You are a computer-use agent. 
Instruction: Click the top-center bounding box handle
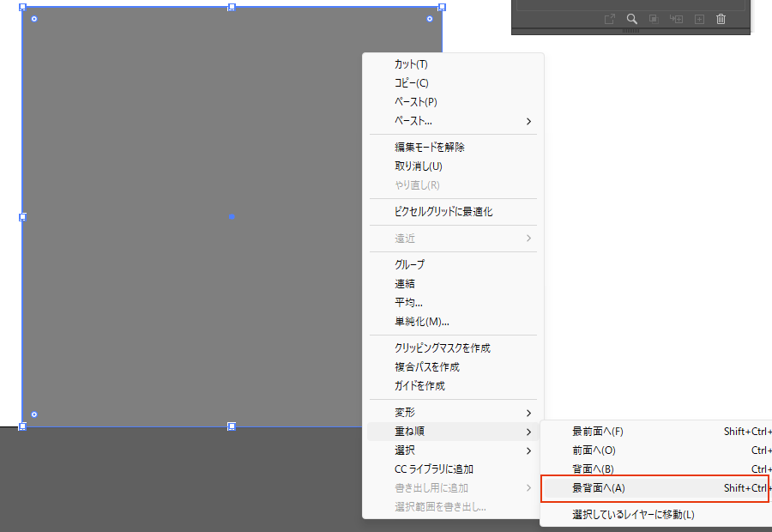pyautogui.click(x=232, y=7)
